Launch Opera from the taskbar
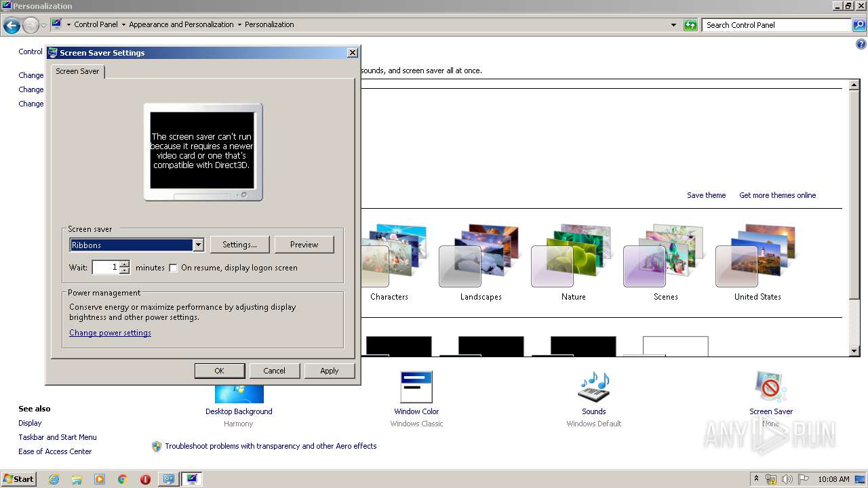 tap(145, 479)
